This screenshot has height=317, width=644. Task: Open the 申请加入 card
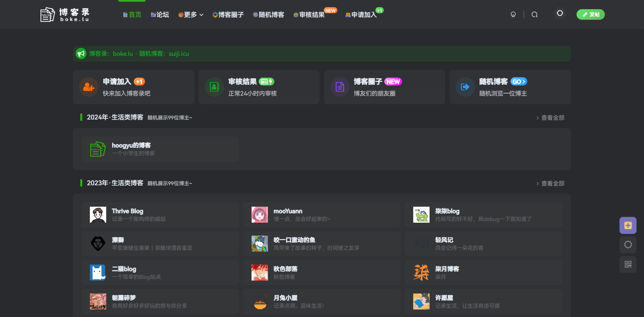(133, 87)
